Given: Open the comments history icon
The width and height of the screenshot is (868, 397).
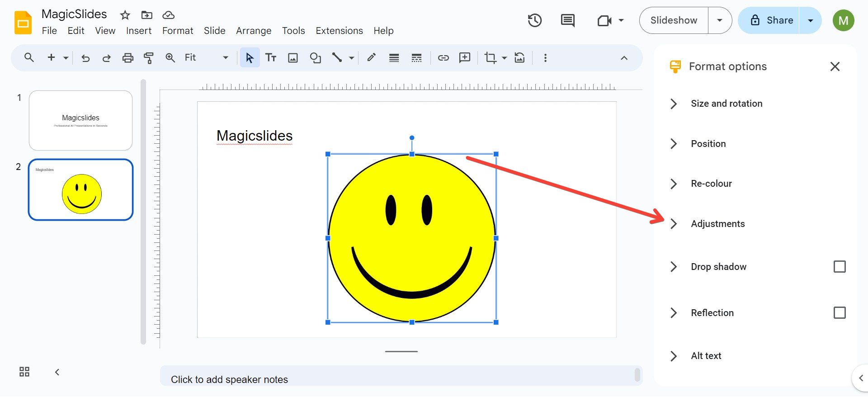Looking at the screenshot, I should click(567, 20).
